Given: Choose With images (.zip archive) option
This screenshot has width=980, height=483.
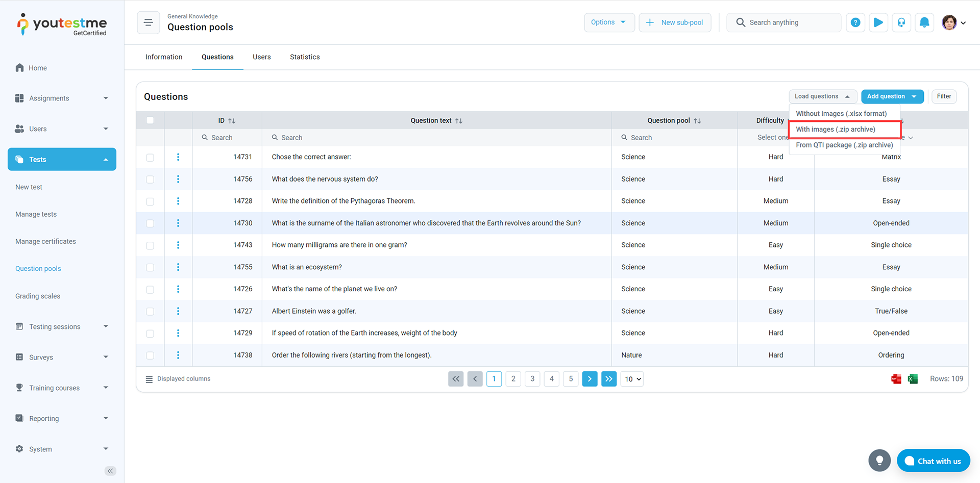Looking at the screenshot, I should point(844,130).
